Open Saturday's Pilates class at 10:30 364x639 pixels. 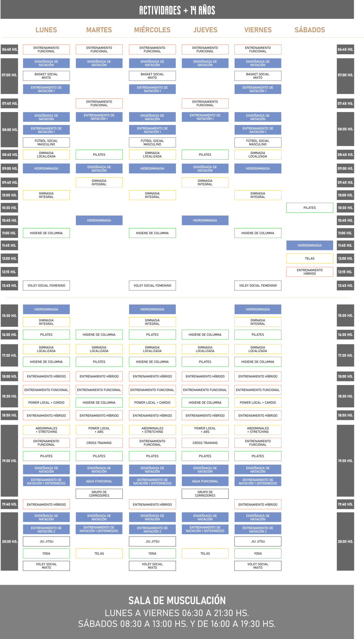(309, 208)
